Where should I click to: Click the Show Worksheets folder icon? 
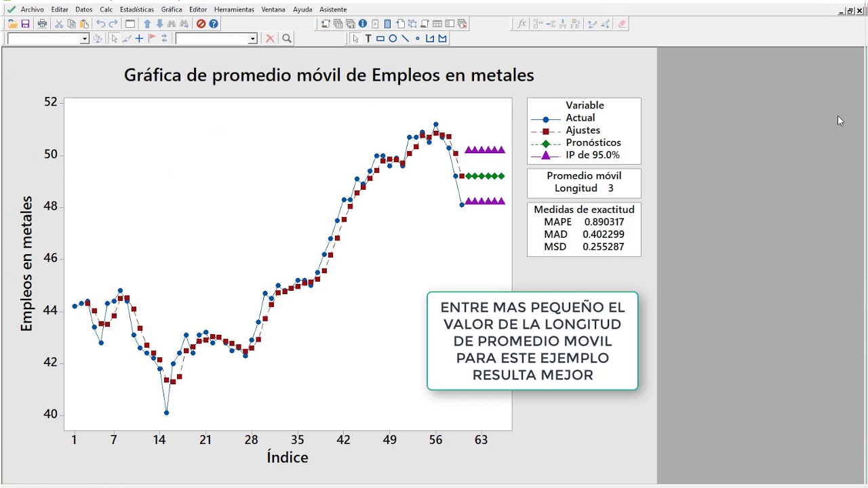[338, 24]
